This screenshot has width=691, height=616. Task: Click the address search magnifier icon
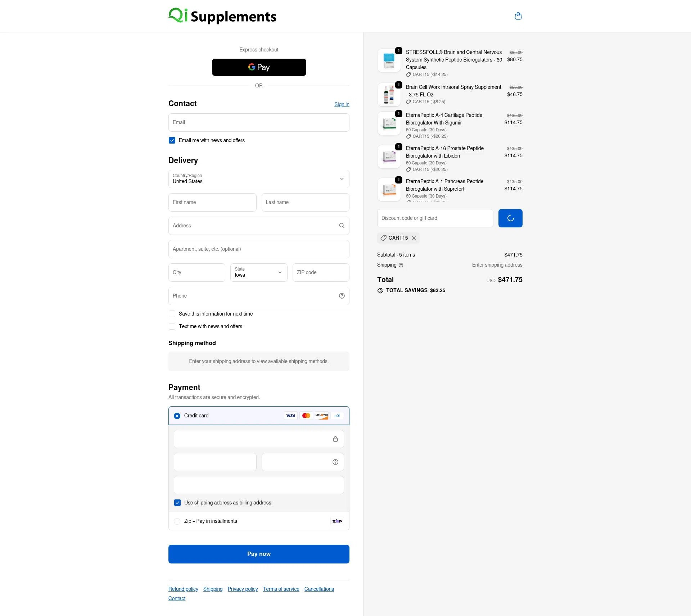coord(342,226)
